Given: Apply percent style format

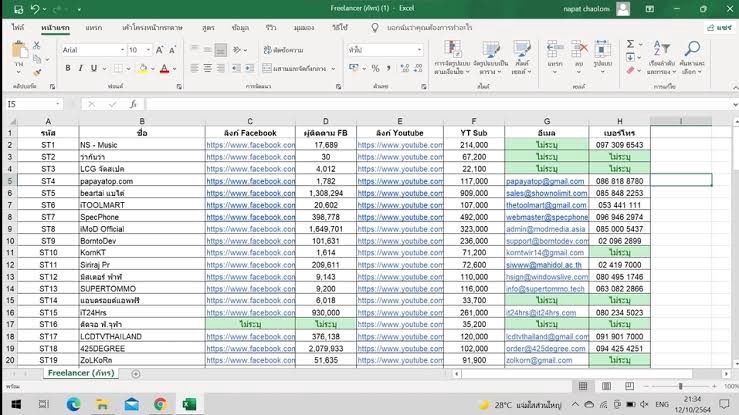Looking at the screenshot, I should (375, 69).
